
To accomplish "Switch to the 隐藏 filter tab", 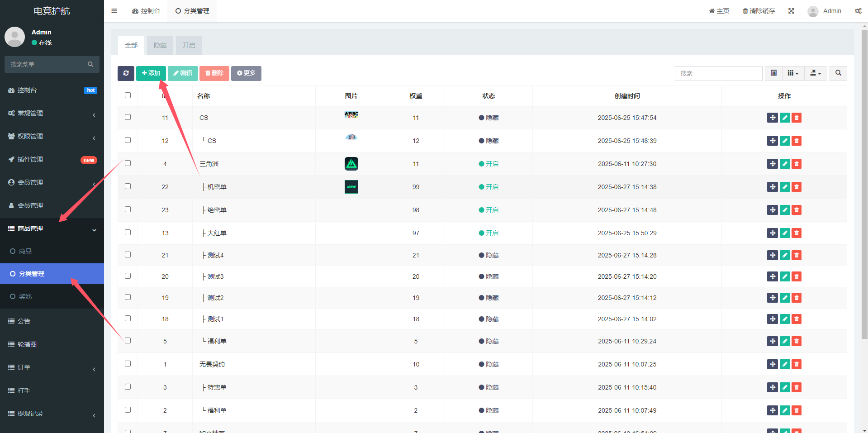I will (160, 46).
